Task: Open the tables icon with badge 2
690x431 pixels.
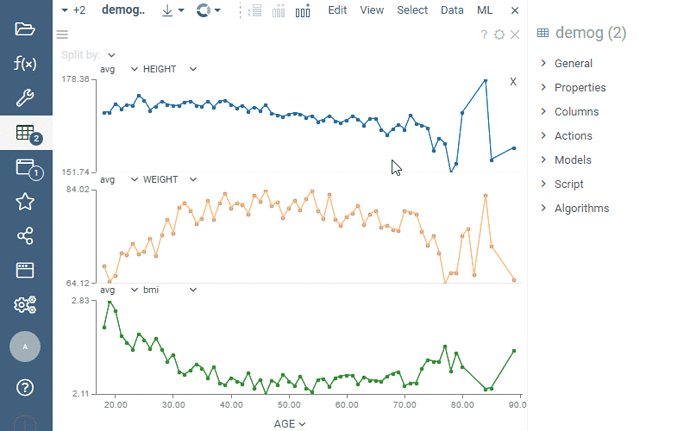Action: [28, 134]
